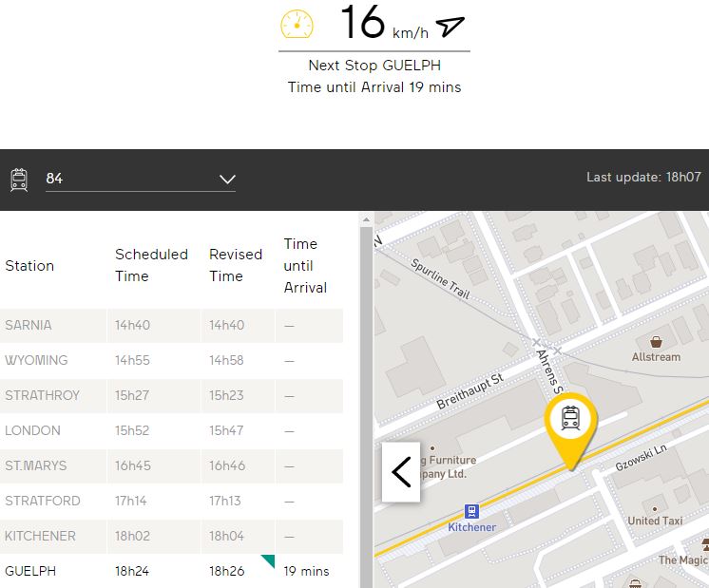Click the yellow speedometer icon

click(297, 25)
